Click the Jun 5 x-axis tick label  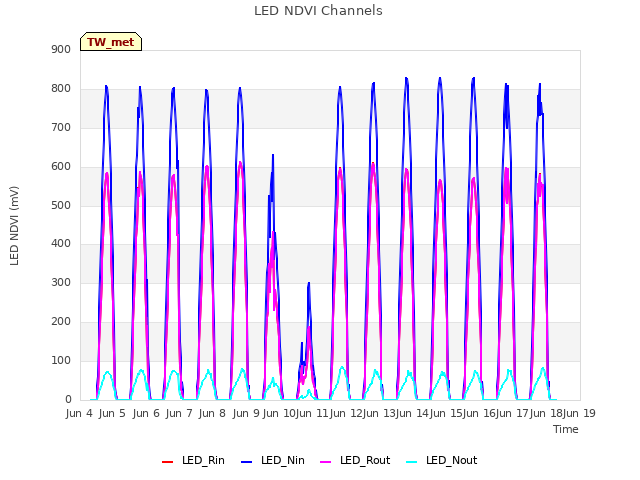tap(112, 414)
